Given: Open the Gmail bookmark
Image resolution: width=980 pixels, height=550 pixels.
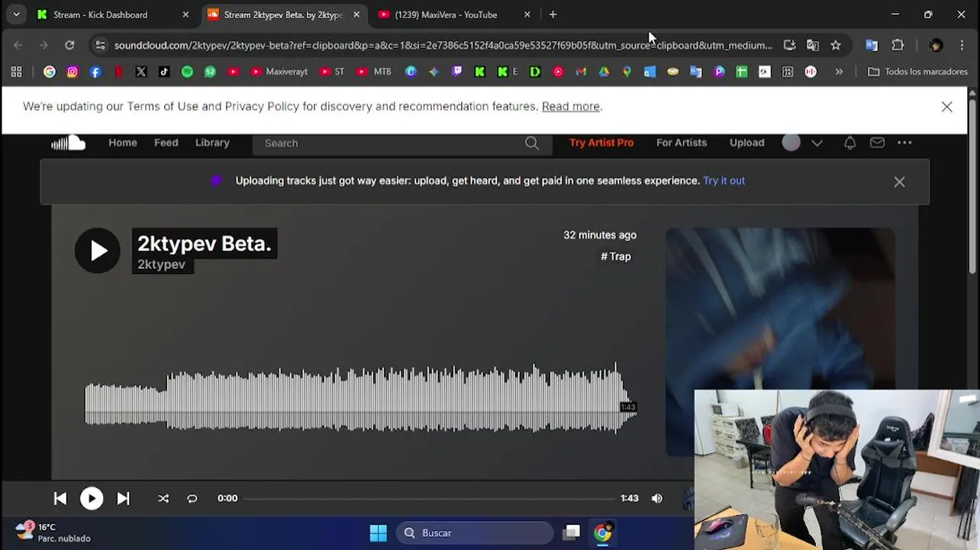Looking at the screenshot, I should point(581,72).
